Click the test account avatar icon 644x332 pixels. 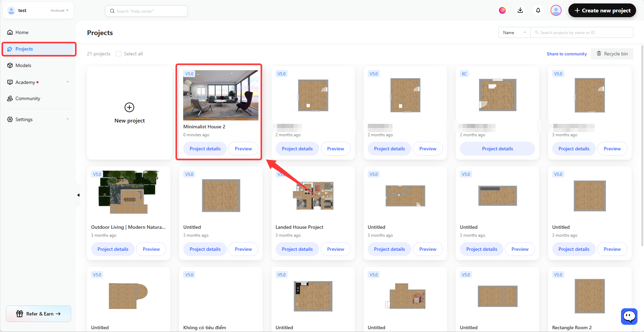[x=11, y=10]
